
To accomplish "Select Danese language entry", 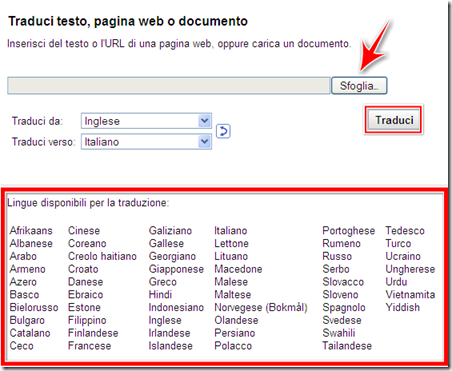I will (86, 282).
